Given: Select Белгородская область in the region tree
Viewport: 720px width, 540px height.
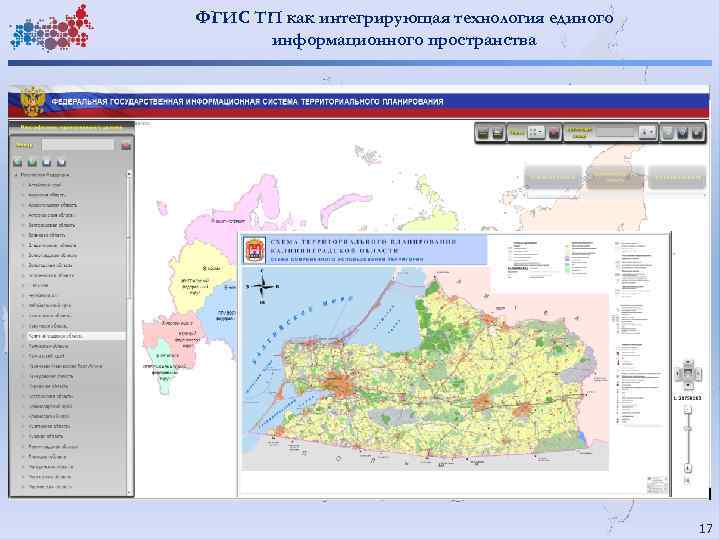Looking at the screenshot, I should coord(51,225).
